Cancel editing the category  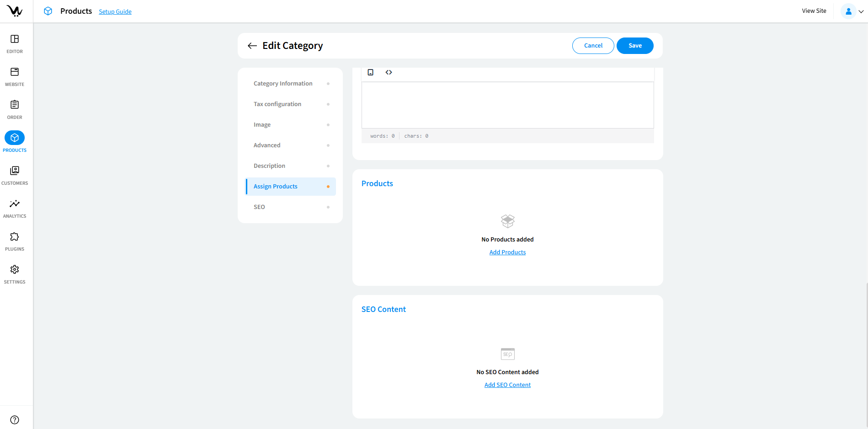coord(593,46)
